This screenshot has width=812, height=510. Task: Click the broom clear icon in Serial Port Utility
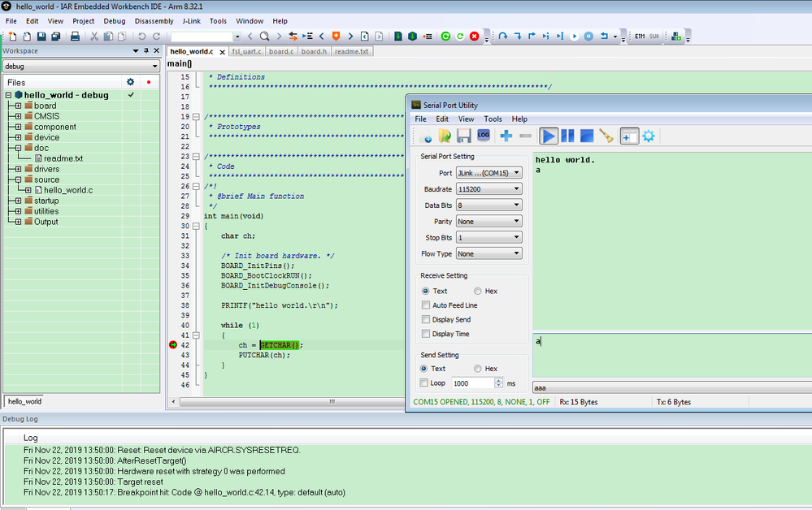point(606,136)
